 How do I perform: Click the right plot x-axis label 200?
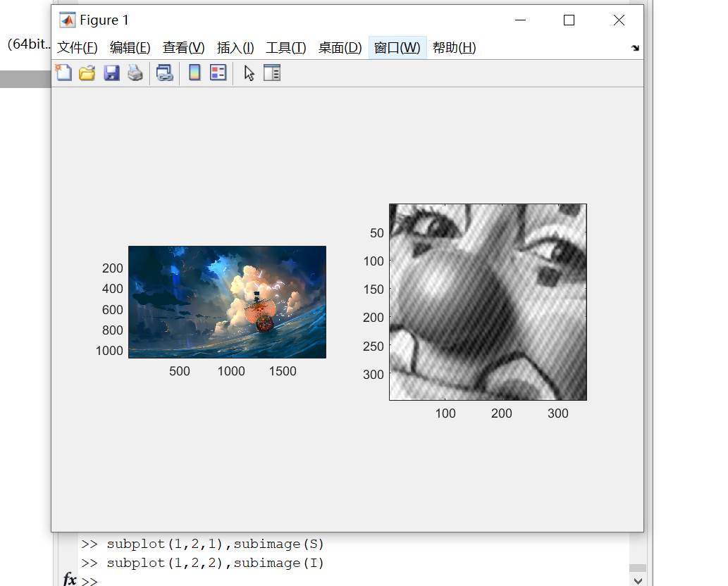[x=502, y=413]
